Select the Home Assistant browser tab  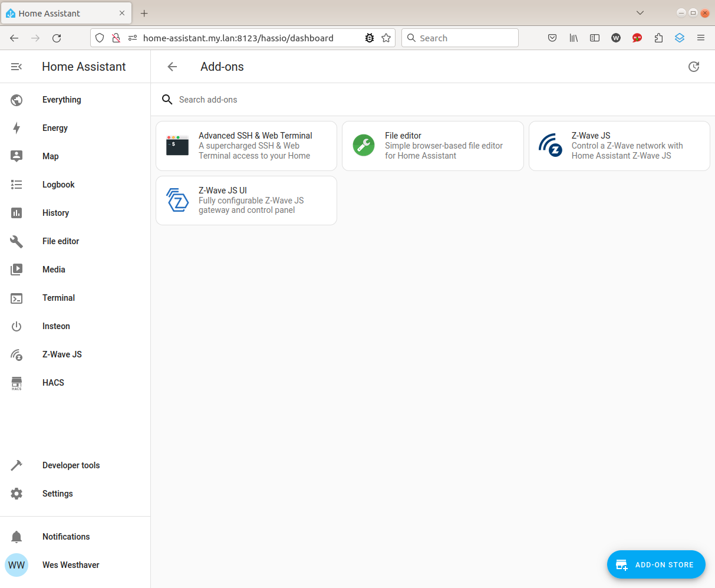click(66, 13)
